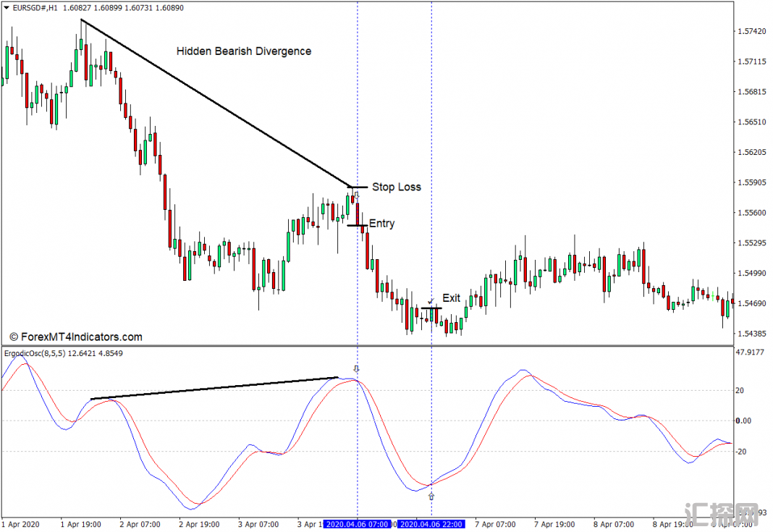
Task: Click the small triangle before EURSGD#,H1
Action: [6, 7]
